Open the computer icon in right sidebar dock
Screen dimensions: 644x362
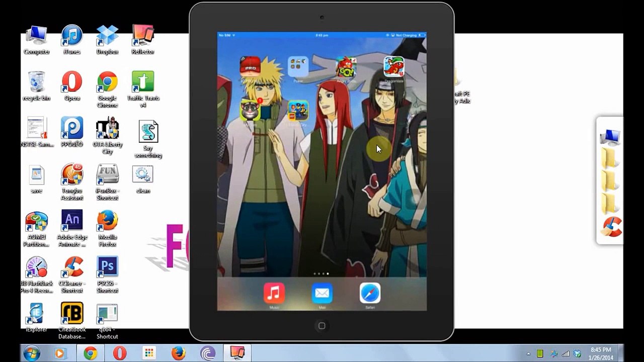coord(610,137)
